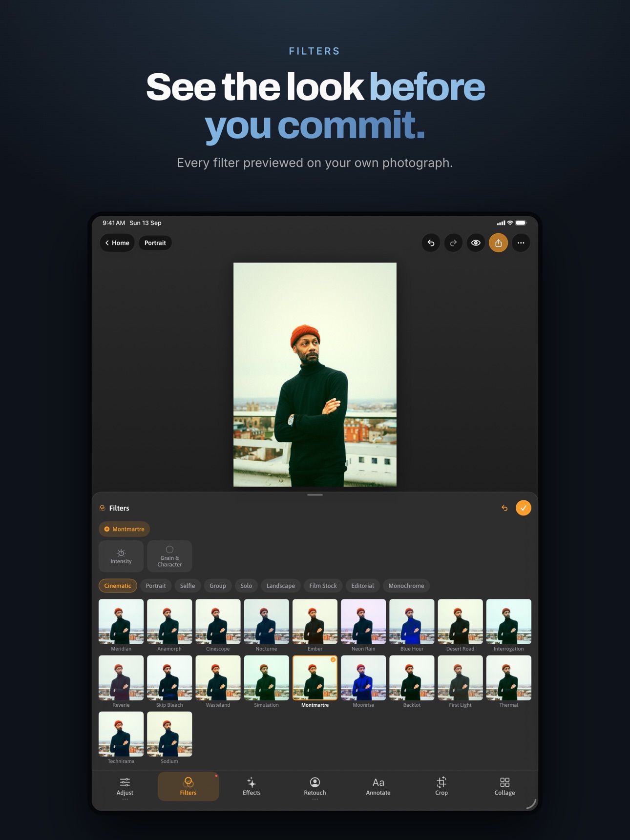Apply the Thermal filter

point(508,678)
